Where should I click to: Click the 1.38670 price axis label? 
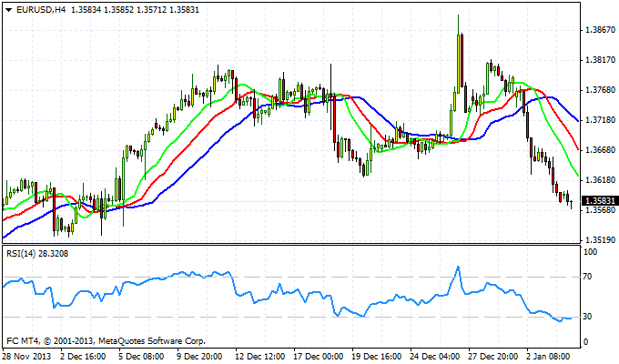click(601, 30)
